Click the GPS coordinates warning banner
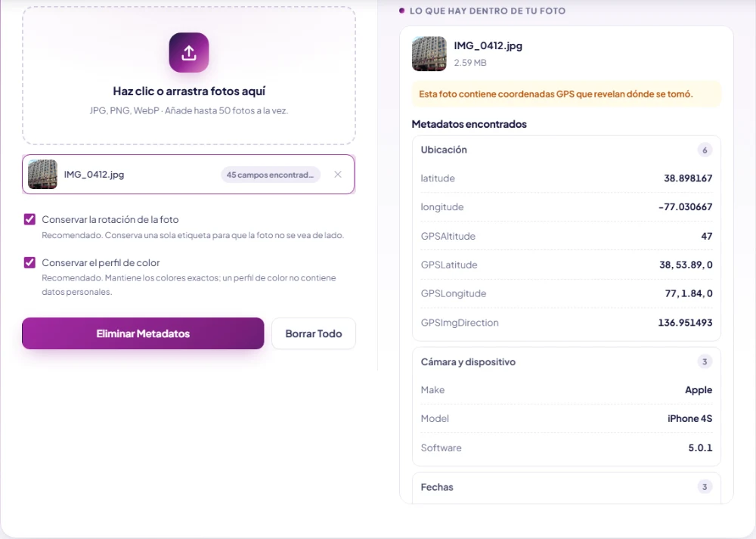 click(566, 94)
